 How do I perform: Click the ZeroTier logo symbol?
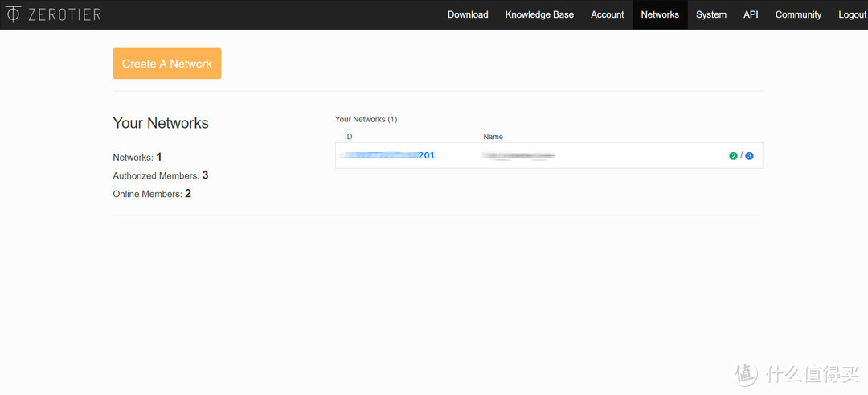(13, 14)
